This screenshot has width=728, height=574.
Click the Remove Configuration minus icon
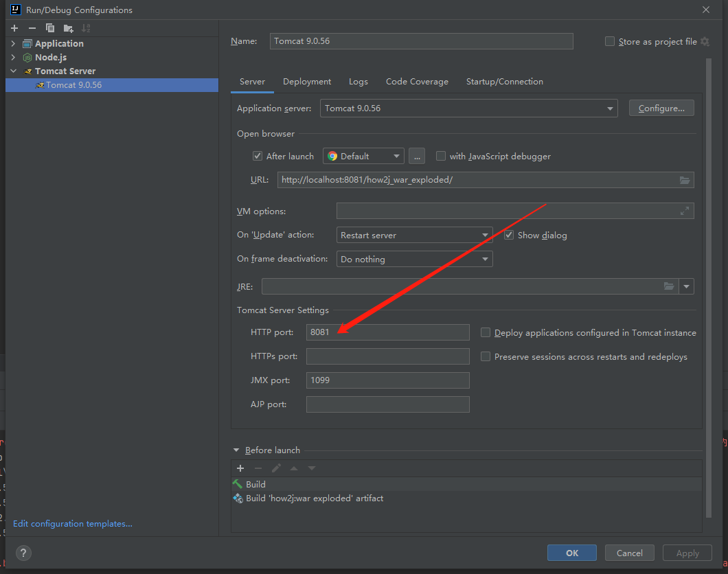click(x=32, y=28)
